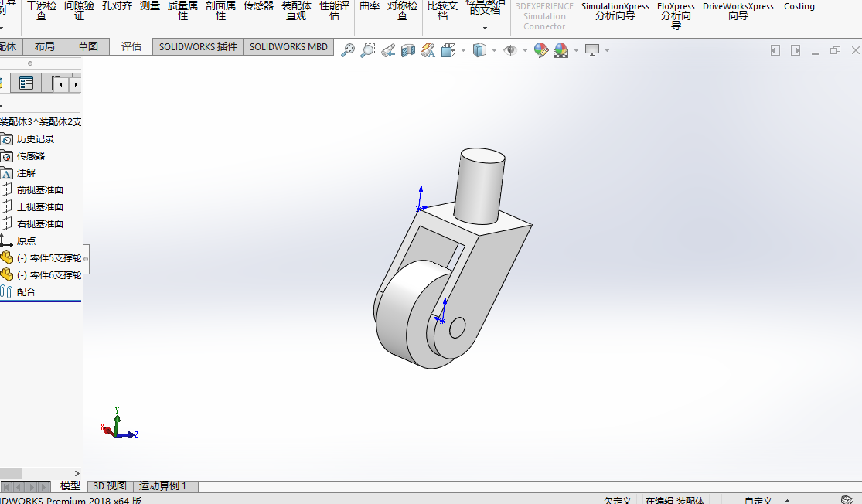Image resolution: width=862 pixels, height=504 pixels.
Task: Click the View Orientation cube icon
Action: pyautogui.click(x=448, y=50)
